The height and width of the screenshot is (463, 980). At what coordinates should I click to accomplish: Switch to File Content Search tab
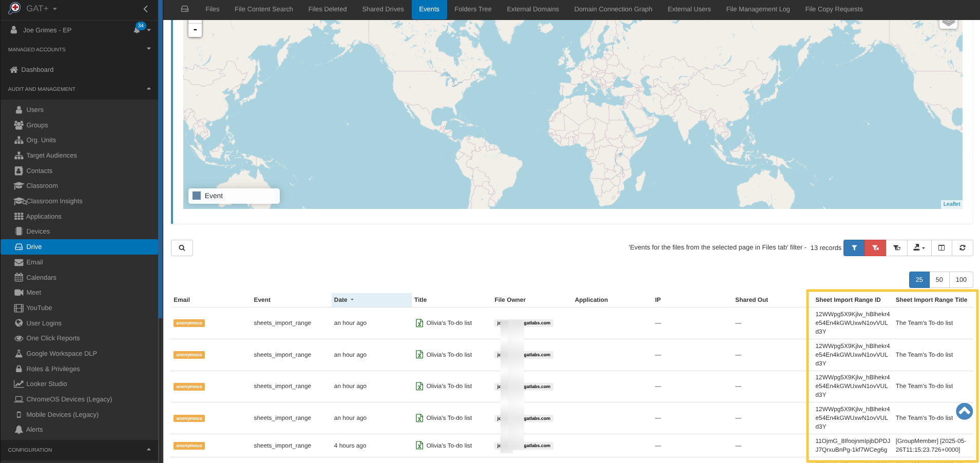[264, 9]
